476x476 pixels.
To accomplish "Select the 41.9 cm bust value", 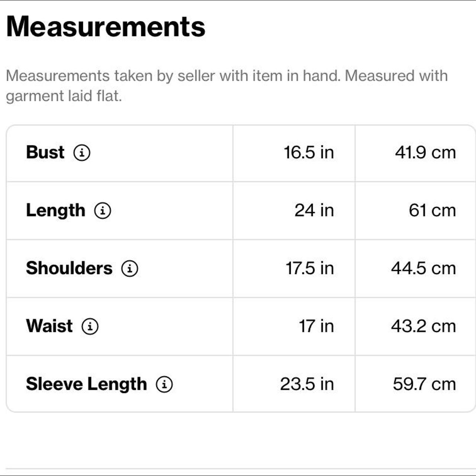I will (425, 152).
